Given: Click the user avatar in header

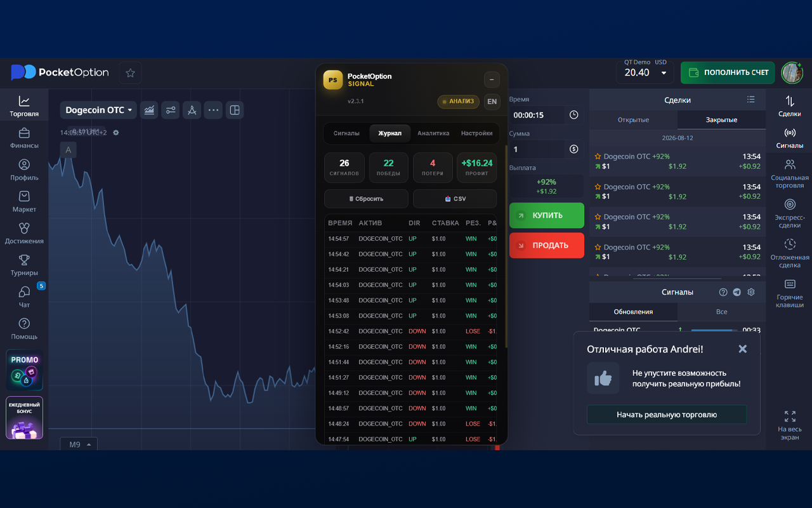Looking at the screenshot, I should (792, 72).
